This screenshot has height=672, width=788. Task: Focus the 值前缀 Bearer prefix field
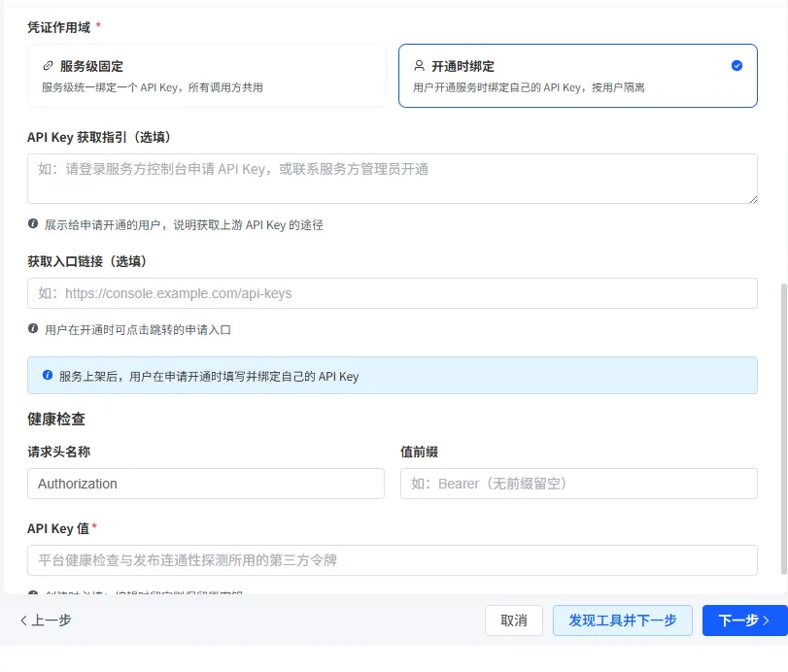(579, 484)
